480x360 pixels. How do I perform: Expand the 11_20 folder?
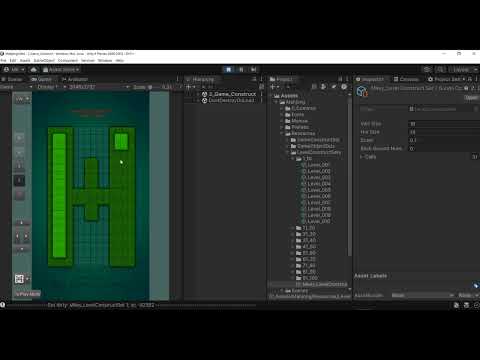[293, 228]
